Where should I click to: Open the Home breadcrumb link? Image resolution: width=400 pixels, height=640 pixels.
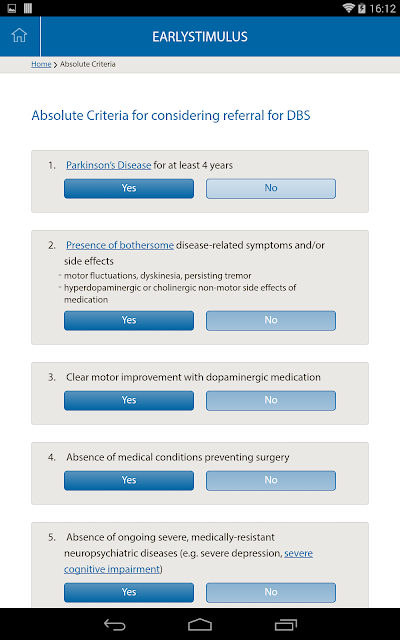tap(41, 64)
